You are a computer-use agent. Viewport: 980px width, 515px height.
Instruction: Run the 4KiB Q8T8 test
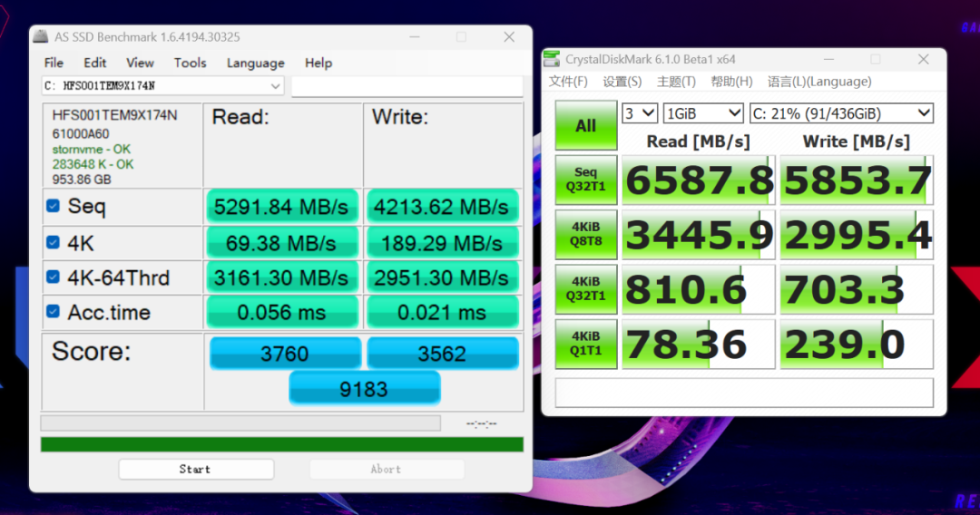coord(585,234)
